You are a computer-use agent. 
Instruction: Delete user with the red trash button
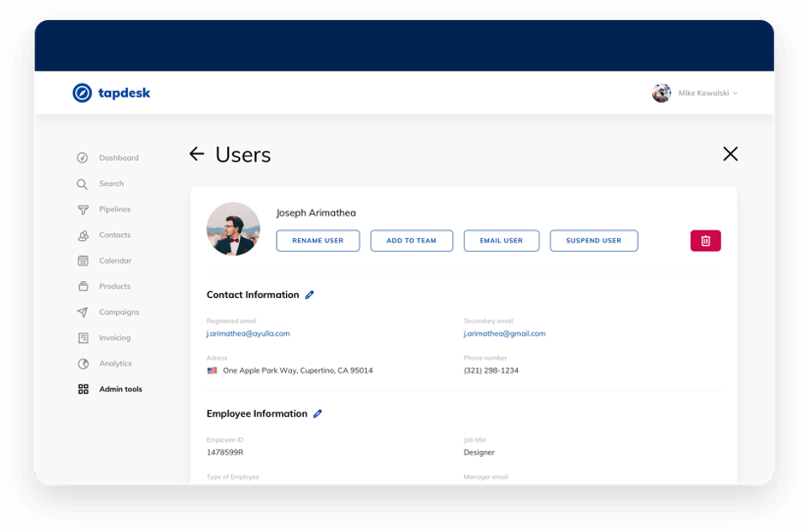coord(705,241)
